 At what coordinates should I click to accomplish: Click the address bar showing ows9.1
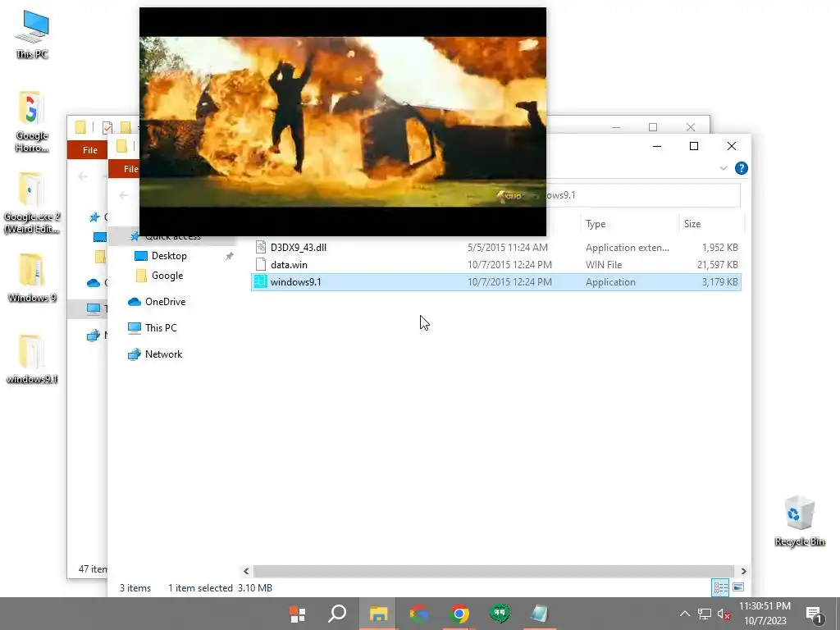click(643, 195)
